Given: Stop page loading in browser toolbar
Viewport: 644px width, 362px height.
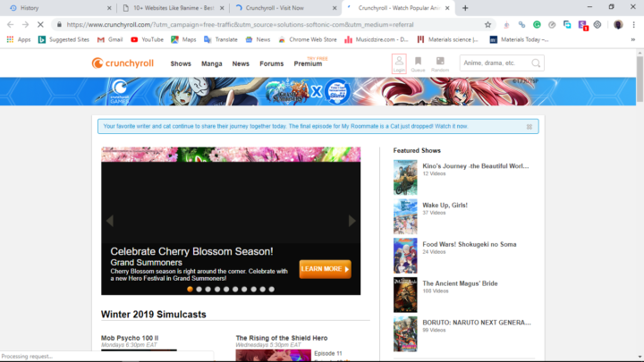Looking at the screenshot, I should (40, 25).
